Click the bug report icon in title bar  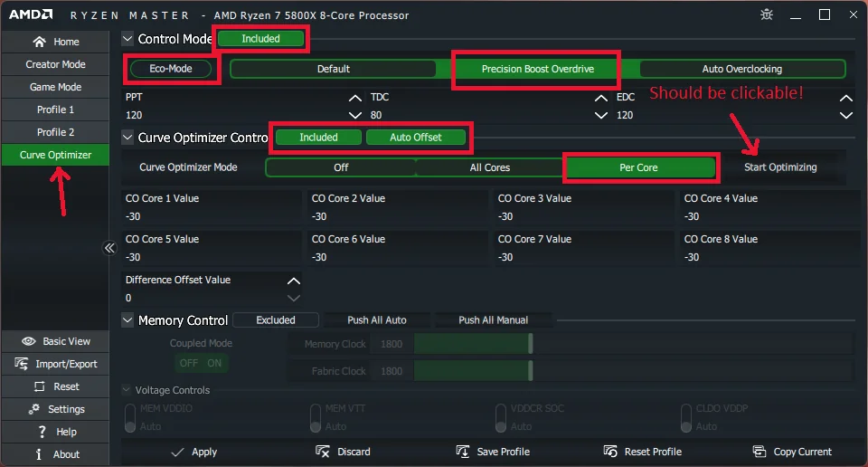[x=767, y=14]
